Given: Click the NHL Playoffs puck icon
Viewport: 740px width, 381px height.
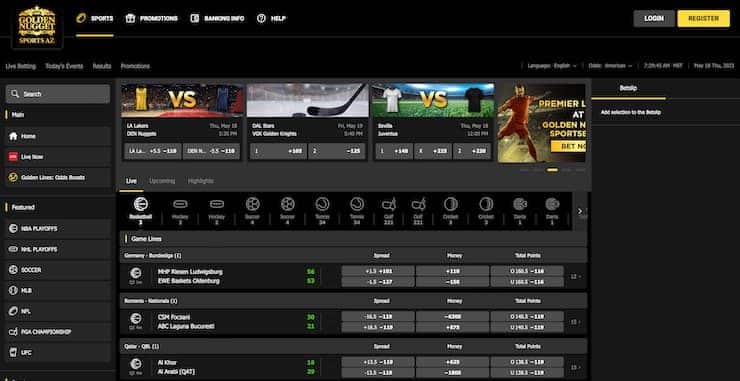Looking at the screenshot, I should pos(13,249).
